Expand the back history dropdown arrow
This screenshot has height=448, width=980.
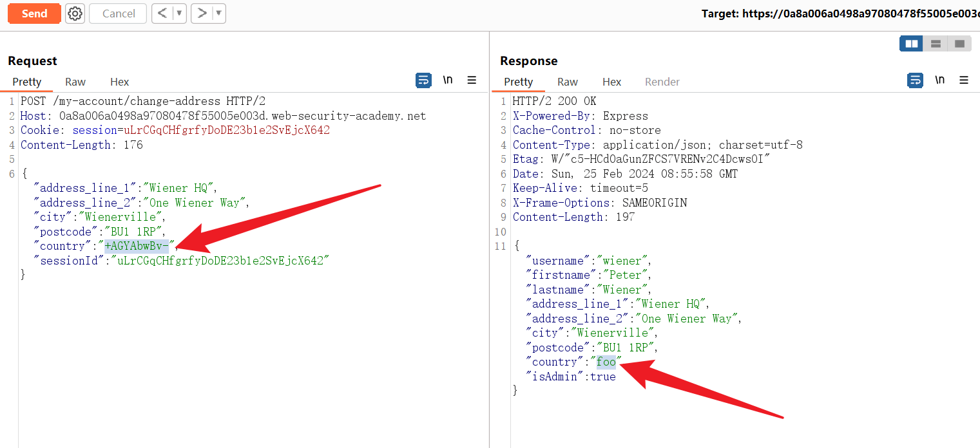pyautogui.click(x=179, y=14)
